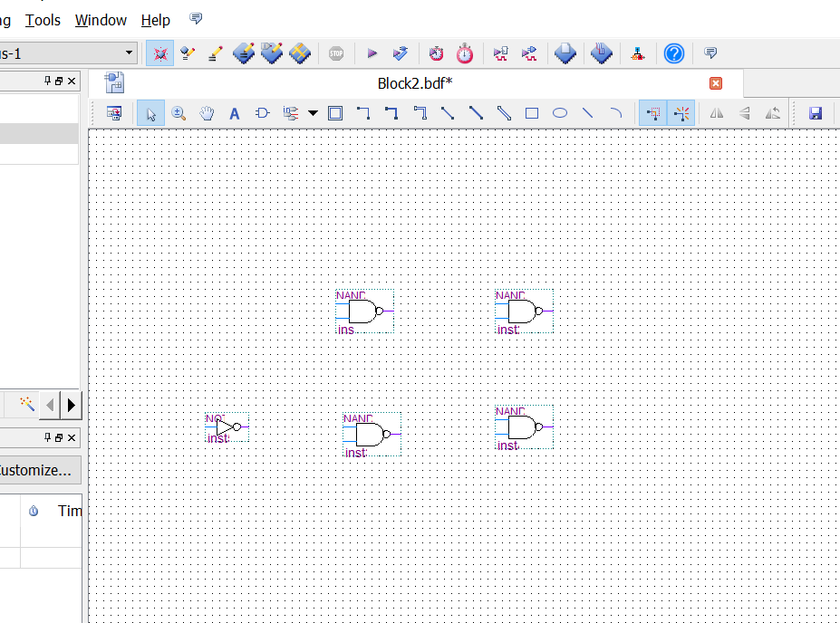840x623 pixels.
Task: Click the left arrow navigation button
Action: pos(50,405)
